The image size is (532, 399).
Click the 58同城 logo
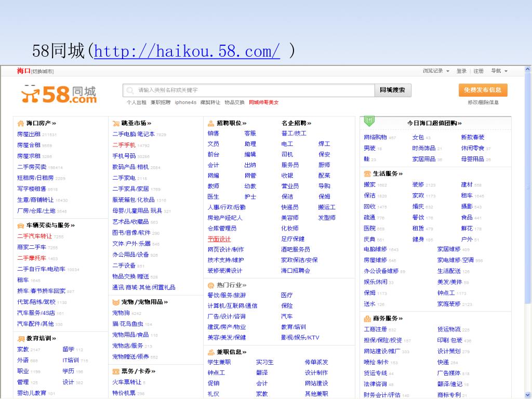tap(59, 94)
